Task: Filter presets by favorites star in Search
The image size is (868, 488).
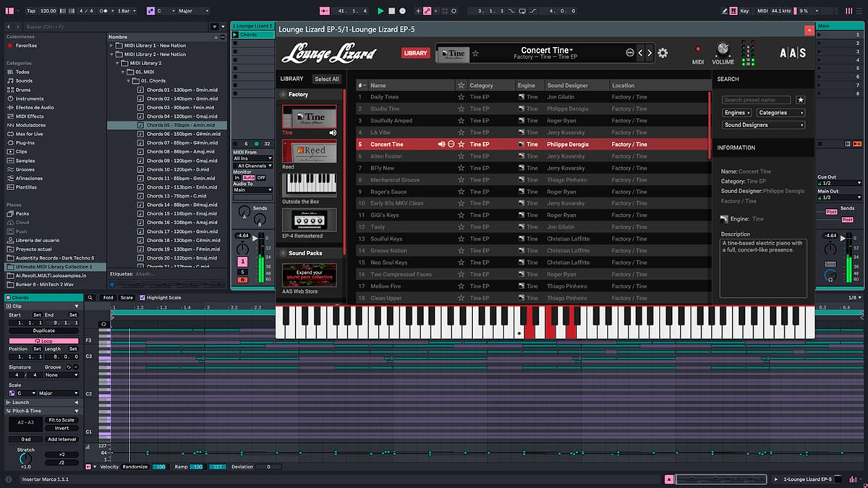Action: (800, 100)
